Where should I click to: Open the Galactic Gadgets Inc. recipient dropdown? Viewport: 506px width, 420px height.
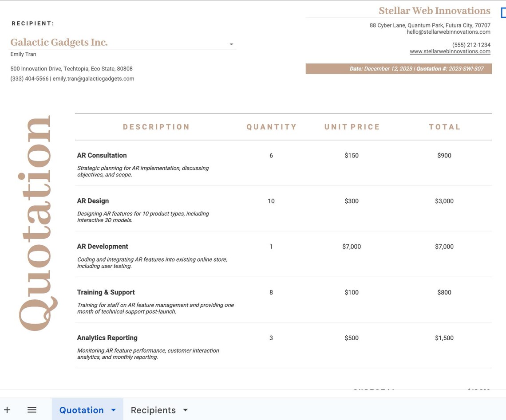coord(231,44)
